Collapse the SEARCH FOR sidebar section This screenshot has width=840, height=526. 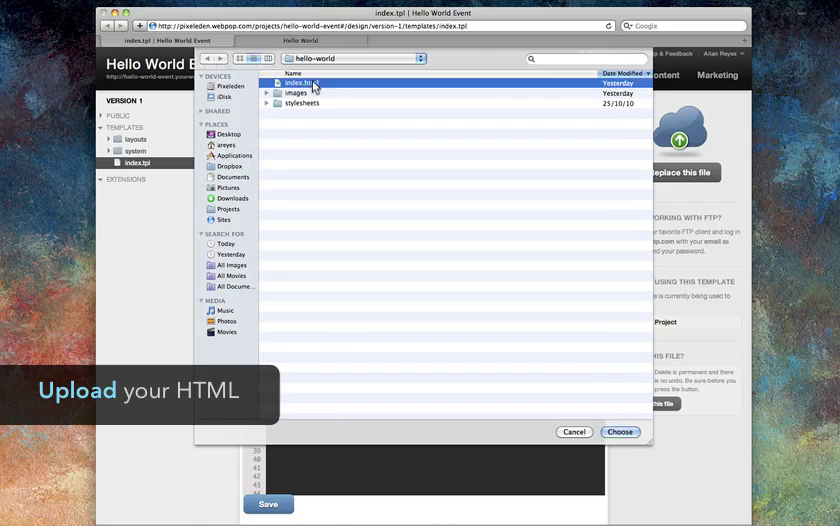tap(201, 234)
